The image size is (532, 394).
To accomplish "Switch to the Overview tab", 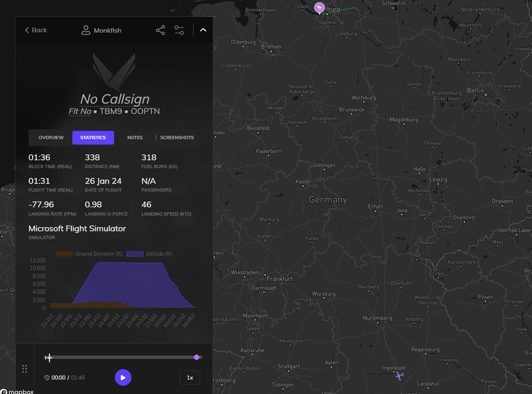I will 51,138.
